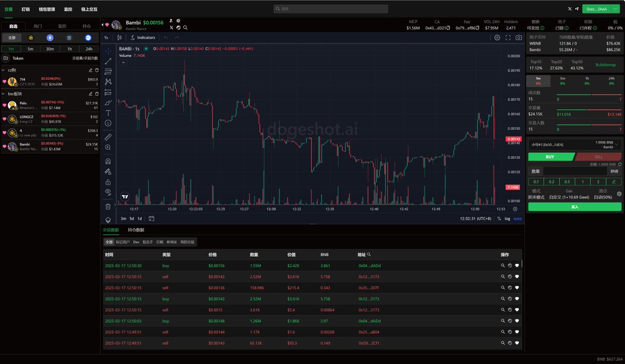Screen dimensions: 625x364
Task: Open the go-to-date calendar icon
Action: tap(151, 218)
